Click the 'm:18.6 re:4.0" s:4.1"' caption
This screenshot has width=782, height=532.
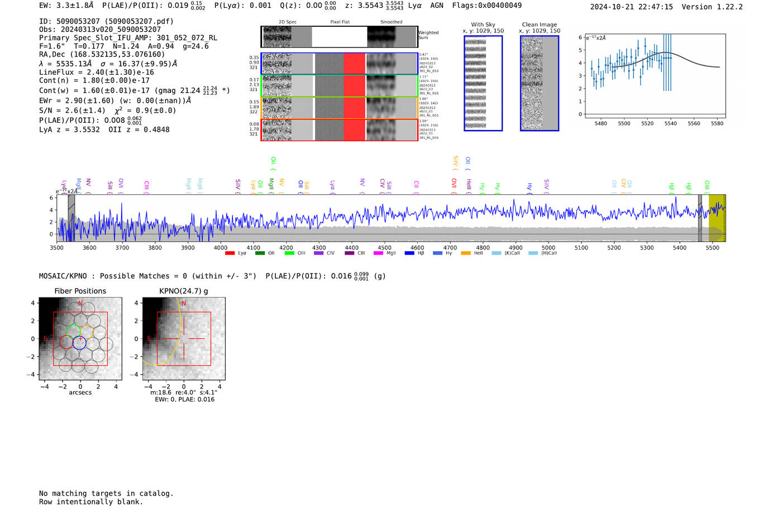tap(184, 392)
